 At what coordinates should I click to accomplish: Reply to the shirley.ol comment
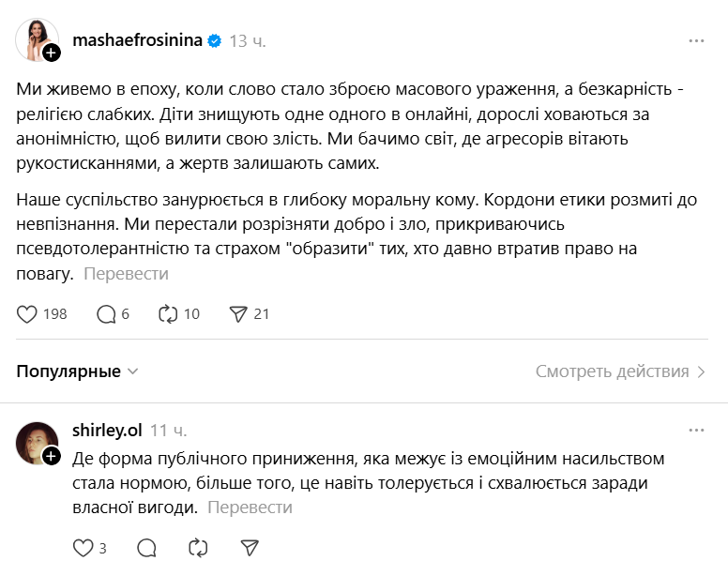click(x=145, y=548)
